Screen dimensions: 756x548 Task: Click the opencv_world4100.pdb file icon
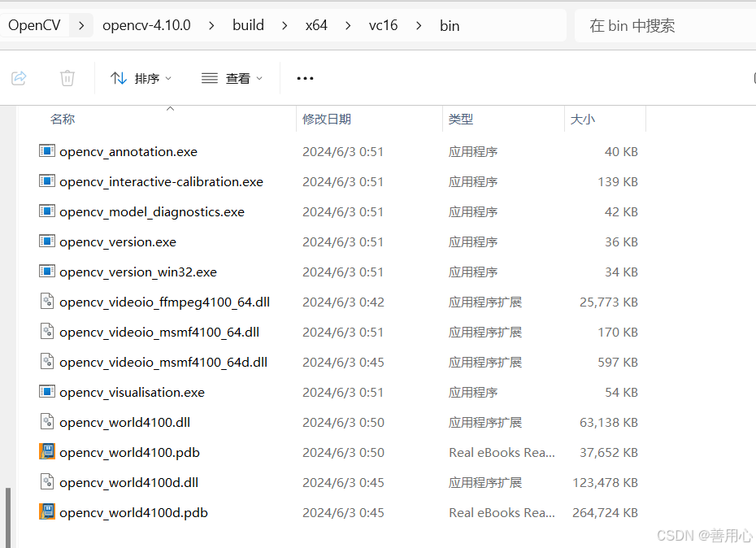(47, 452)
